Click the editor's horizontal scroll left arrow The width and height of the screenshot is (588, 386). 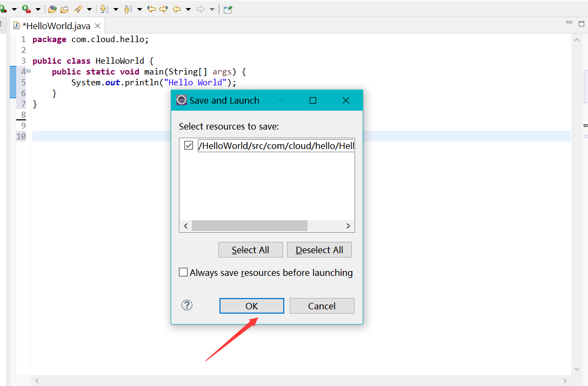click(x=37, y=381)
